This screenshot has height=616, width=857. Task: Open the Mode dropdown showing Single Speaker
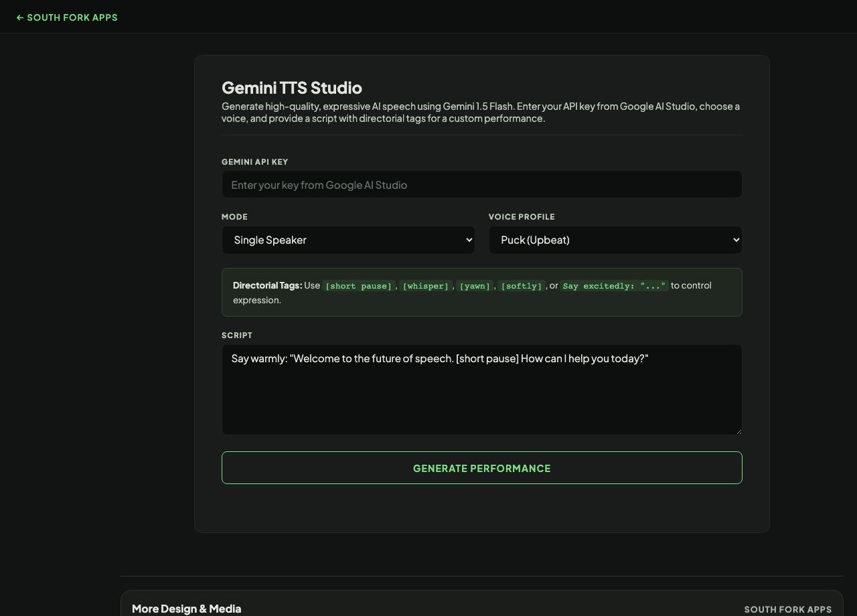[347, 240]
